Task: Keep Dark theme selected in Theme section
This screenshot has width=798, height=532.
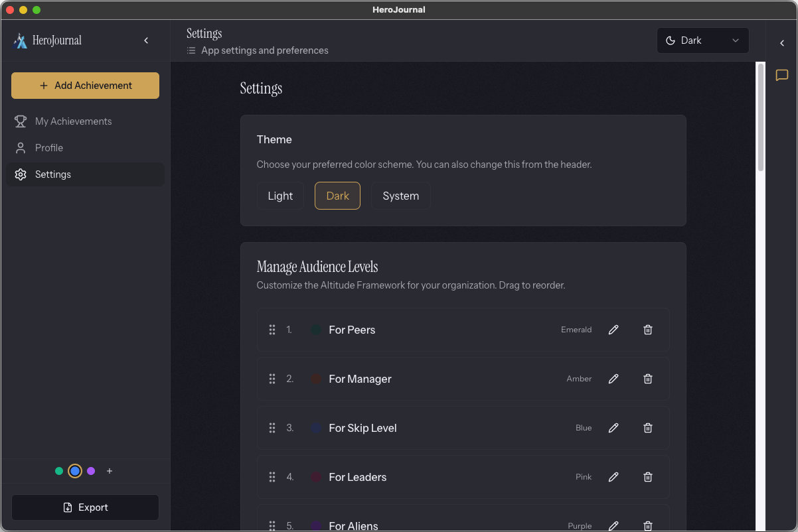Action: coord(337,196)
